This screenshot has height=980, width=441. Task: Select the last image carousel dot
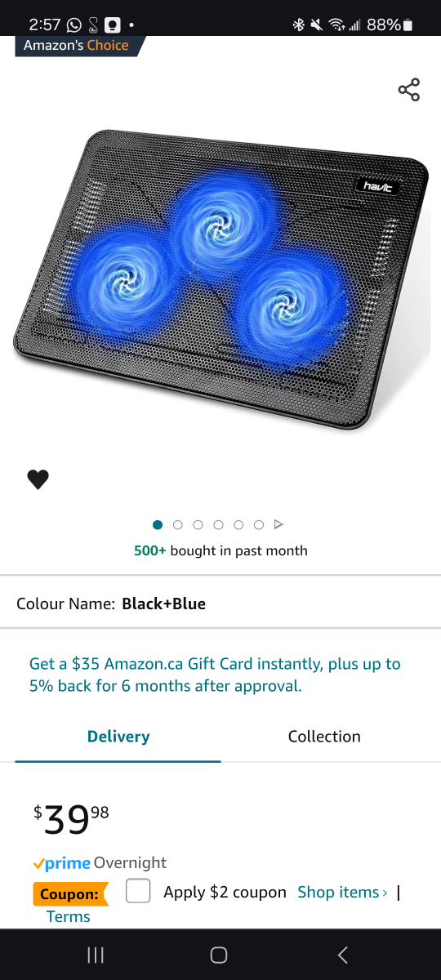259,524
